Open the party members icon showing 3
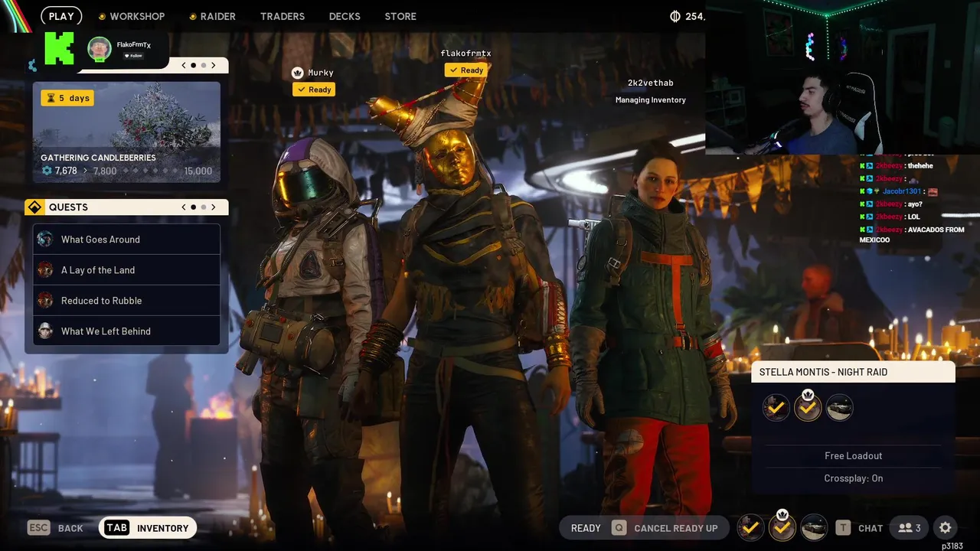980x551 pixels. click(910, 528)
